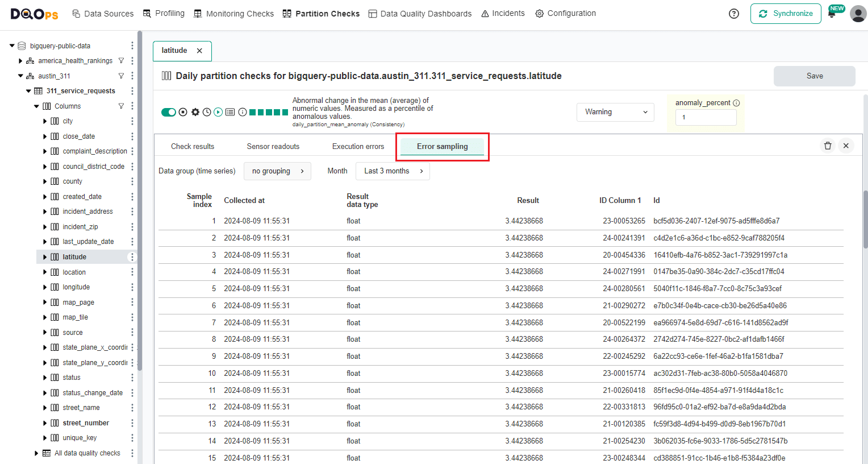
Task: Select unique_key column in tree
Action: coord(80,438)
